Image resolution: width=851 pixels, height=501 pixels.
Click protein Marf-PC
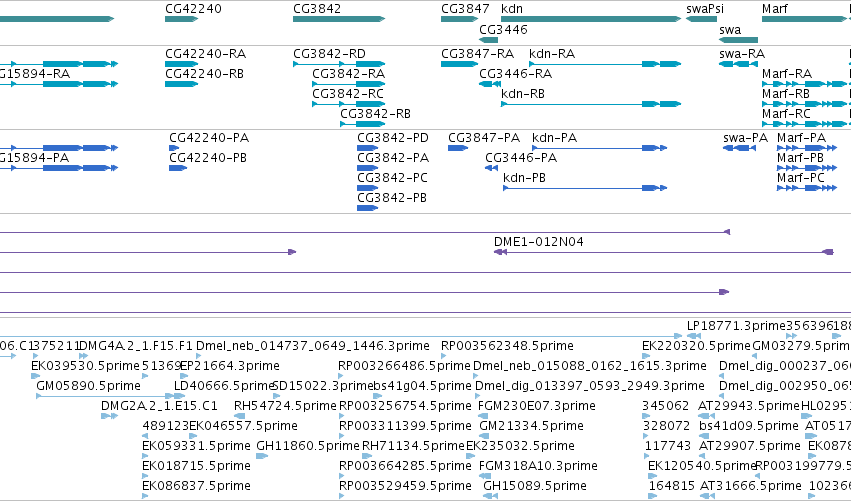tap(801, 178)
